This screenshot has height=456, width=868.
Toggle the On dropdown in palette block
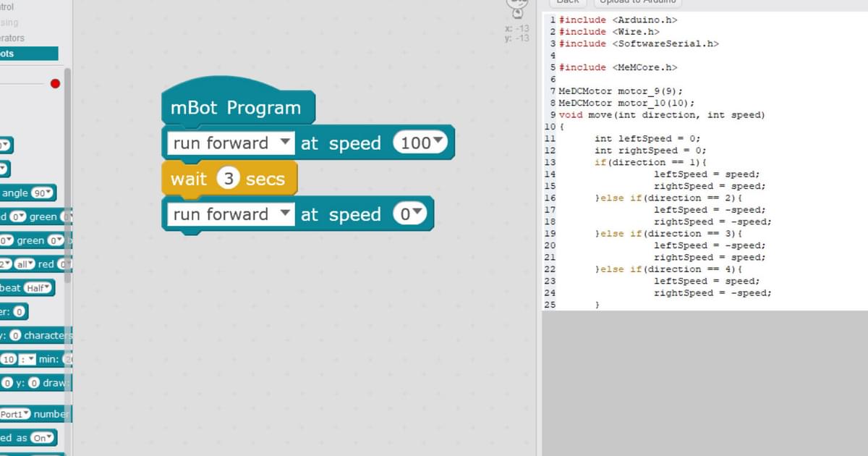[43, 438]
